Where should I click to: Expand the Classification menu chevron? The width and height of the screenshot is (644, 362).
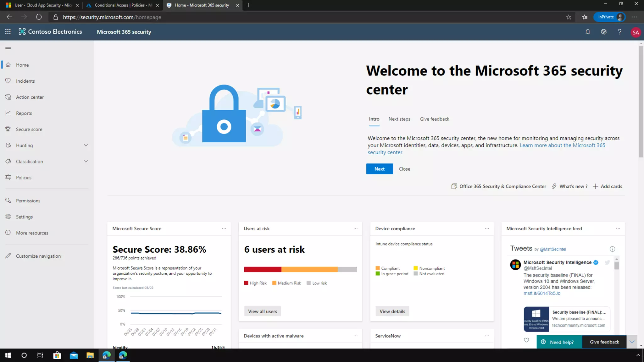86,161
